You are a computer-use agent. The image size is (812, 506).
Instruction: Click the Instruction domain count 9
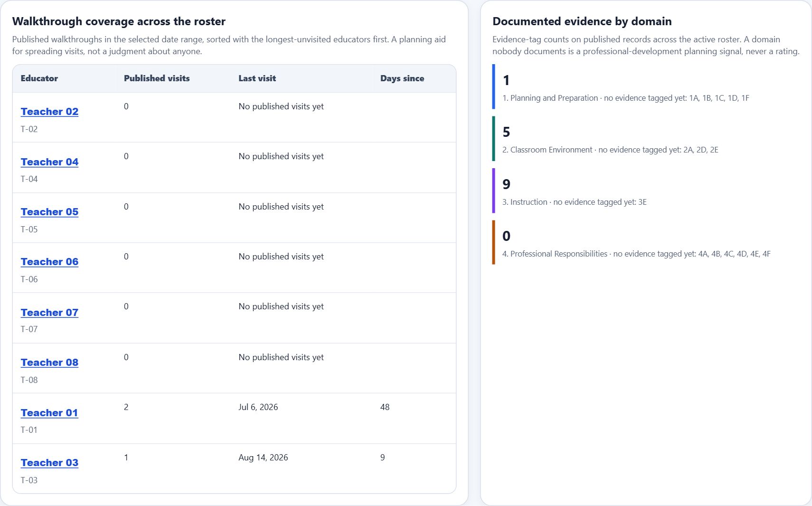(x=506, y=184)
